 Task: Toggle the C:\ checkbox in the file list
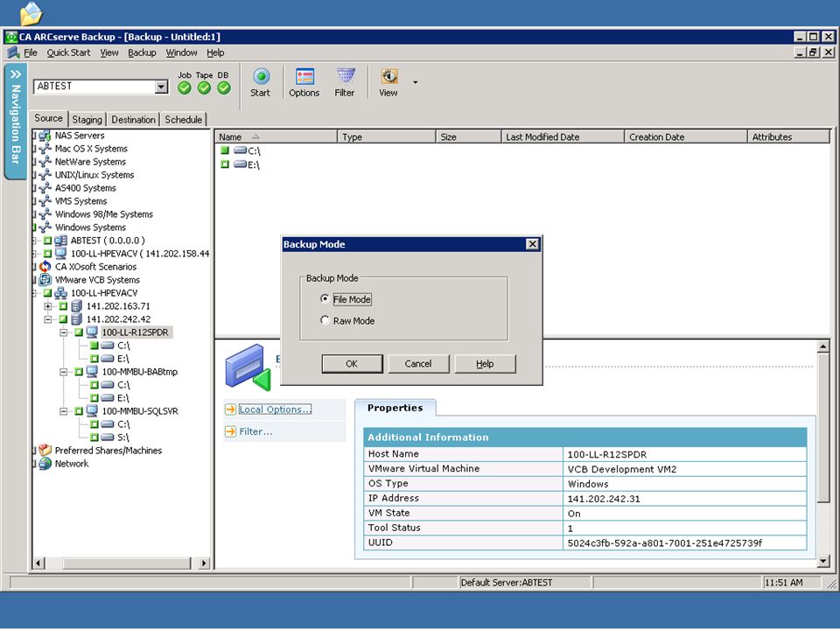(225, 150)
